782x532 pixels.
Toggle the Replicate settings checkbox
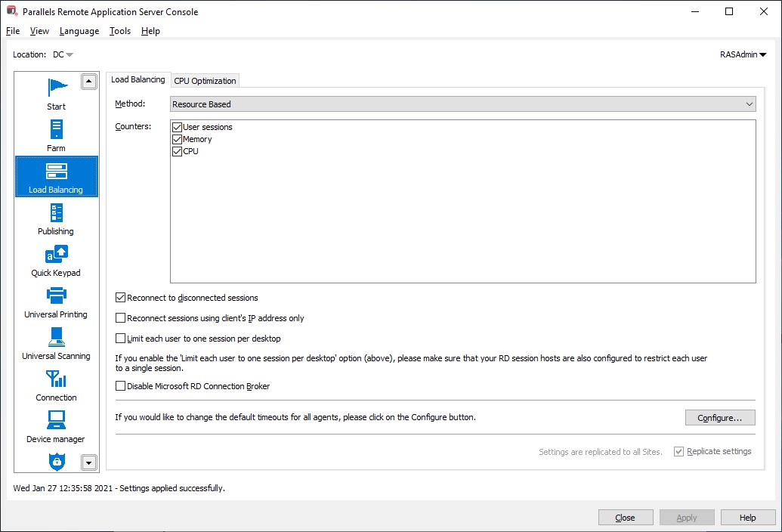[x=678, y=452]
